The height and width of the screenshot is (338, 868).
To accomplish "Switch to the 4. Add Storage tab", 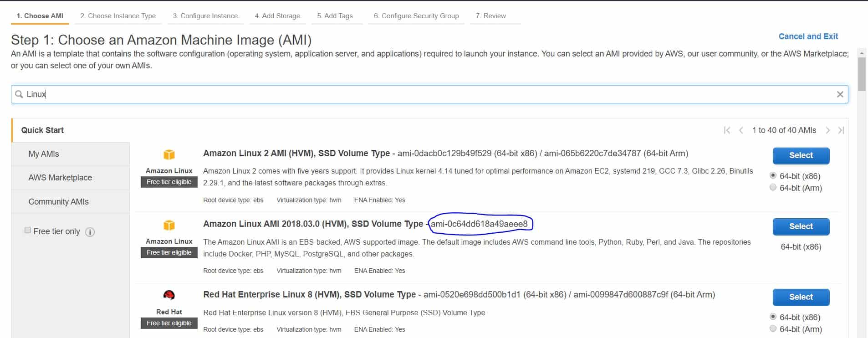I will pyautogui.click(x=277, y=16).
